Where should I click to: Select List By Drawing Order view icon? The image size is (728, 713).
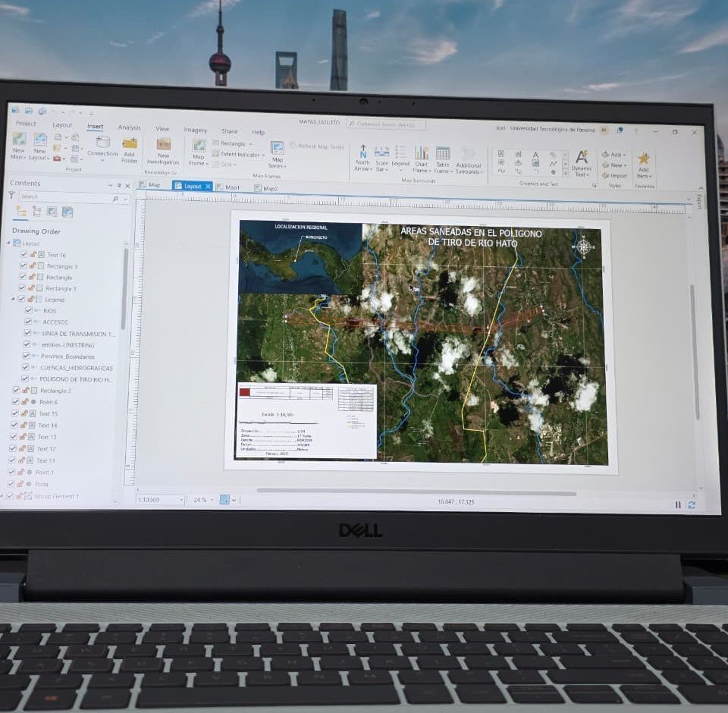pyautogui.click(x=21, y=212)
